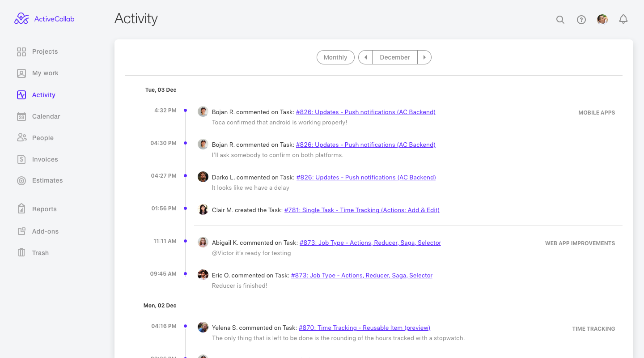Go to Reports menu item
The image size is (644, 358).
[44, 209]
